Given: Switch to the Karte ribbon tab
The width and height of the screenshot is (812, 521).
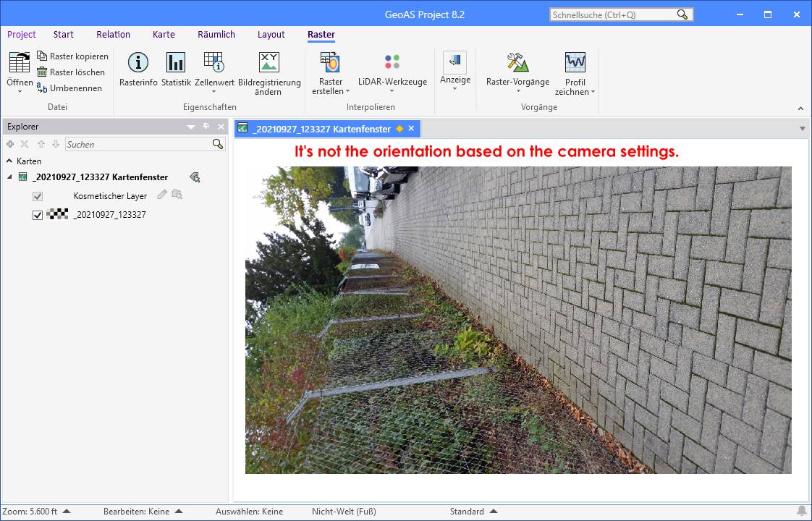Looking at the screenshot, I should [x=164, y=34].
